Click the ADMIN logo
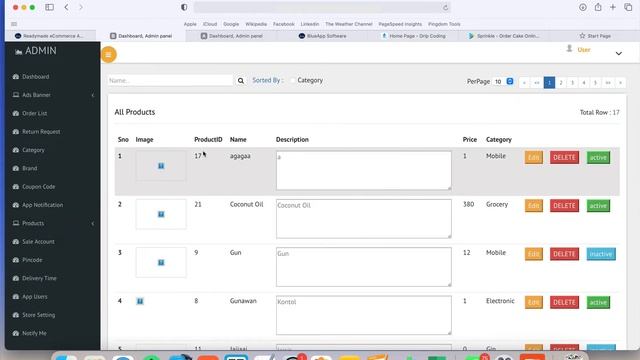 click(x=36, y=51)
